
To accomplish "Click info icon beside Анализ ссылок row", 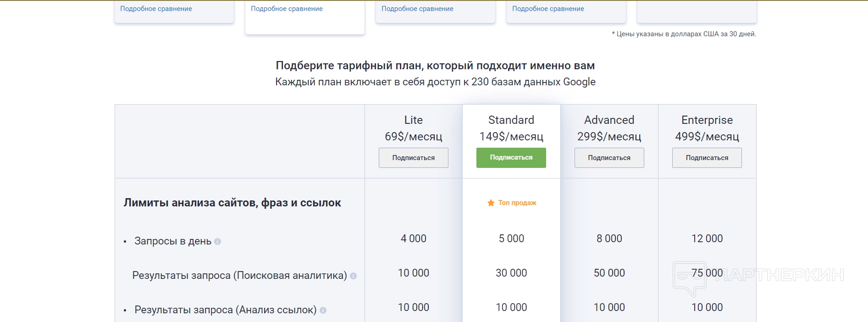I will point(323,310).
